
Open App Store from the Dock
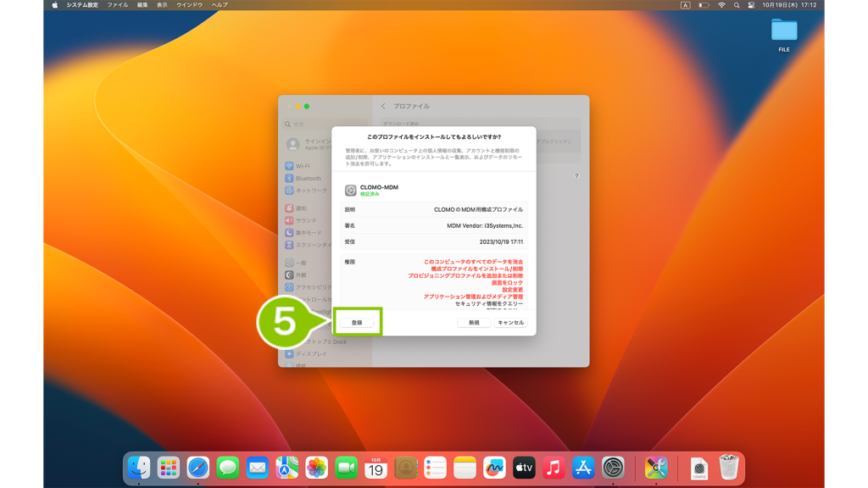(583, 468)
